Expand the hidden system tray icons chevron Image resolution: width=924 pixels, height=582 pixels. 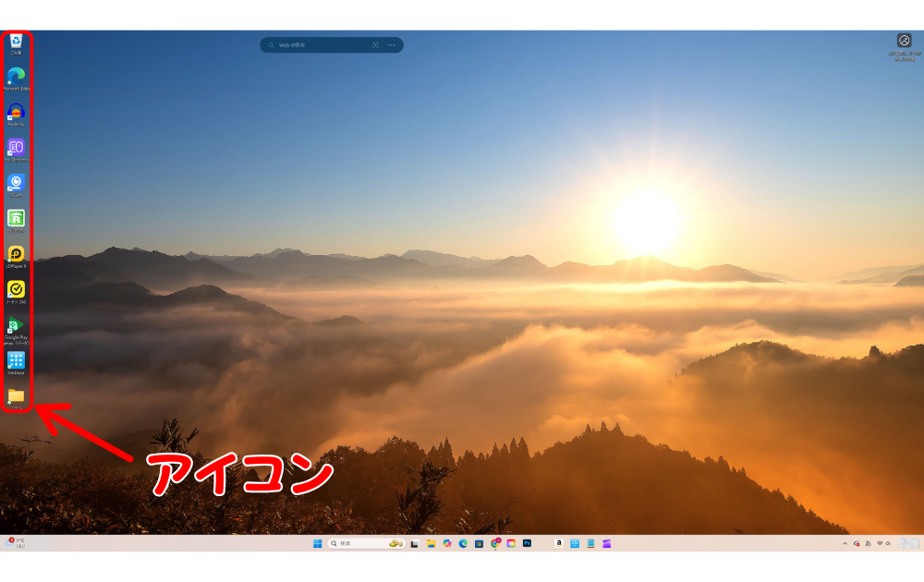(x=845, y=544)
